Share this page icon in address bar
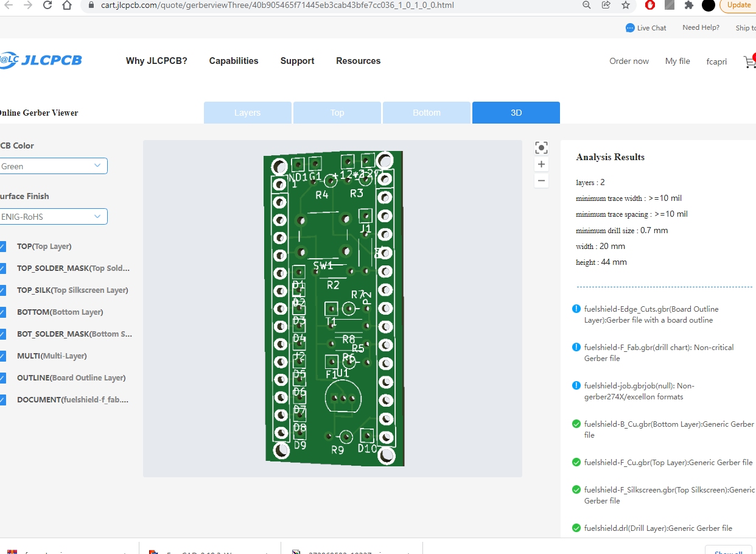 [606, 5]
